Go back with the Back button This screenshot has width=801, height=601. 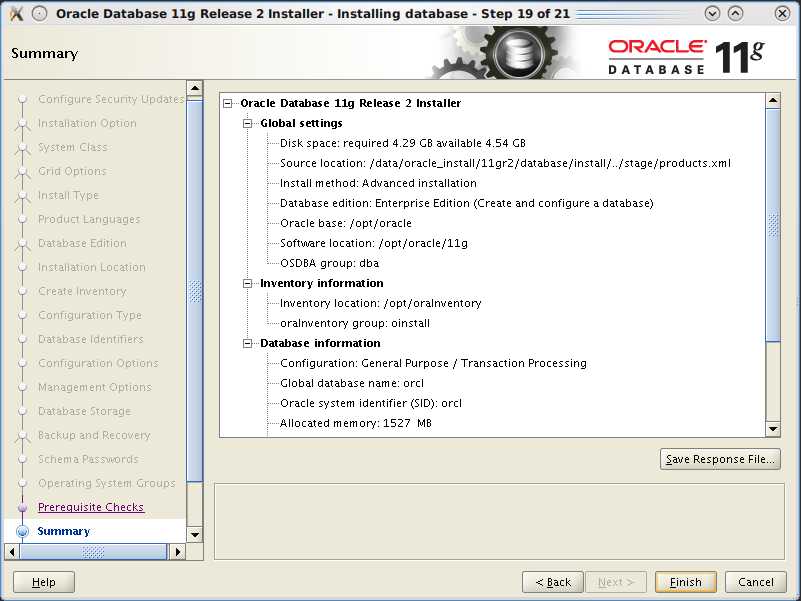[x=553, y=582]
